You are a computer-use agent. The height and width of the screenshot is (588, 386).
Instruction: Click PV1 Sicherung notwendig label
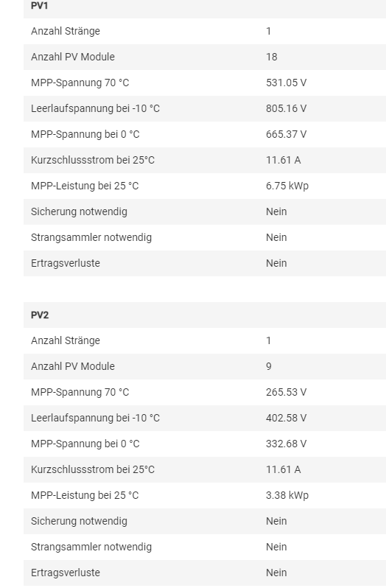coord(79,212)
